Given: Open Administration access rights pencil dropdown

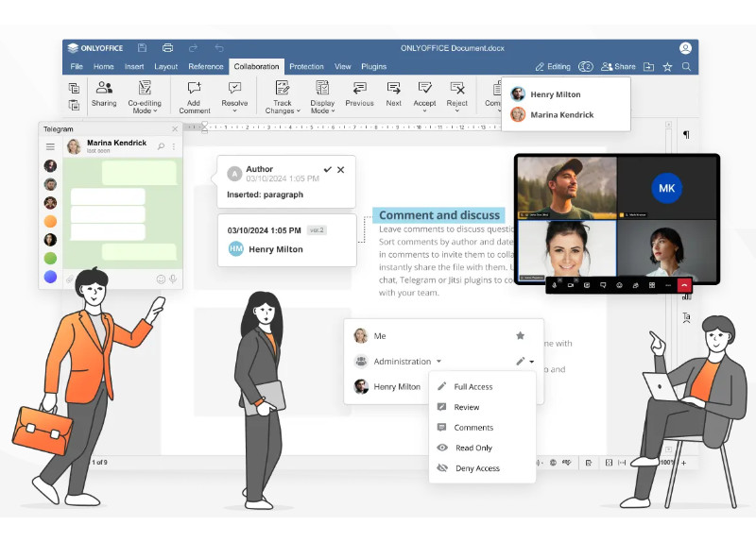Looking at the screenshot, I should (524, 361).
